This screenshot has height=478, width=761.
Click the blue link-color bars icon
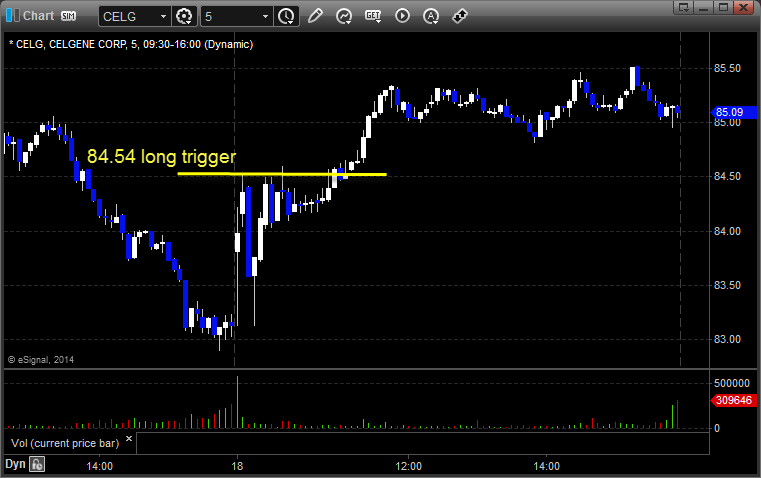[x=13, y=16]
